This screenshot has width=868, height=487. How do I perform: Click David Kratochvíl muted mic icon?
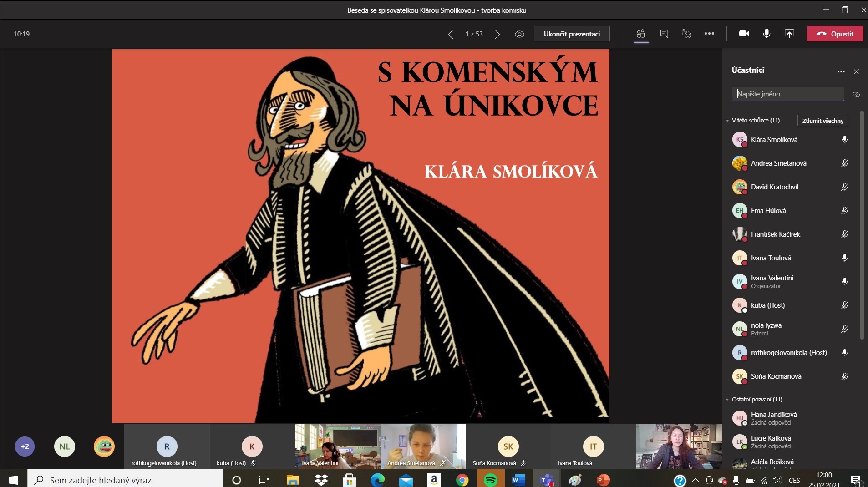coord(844,187)
